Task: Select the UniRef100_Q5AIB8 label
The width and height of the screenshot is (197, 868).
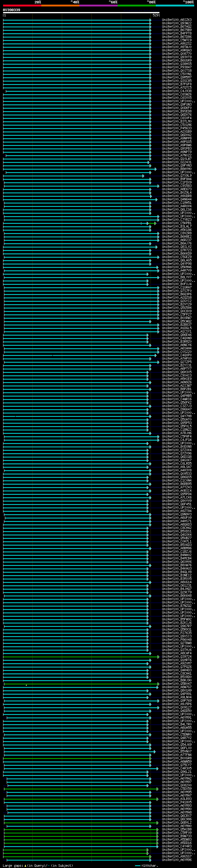Action: click(177, 830)
